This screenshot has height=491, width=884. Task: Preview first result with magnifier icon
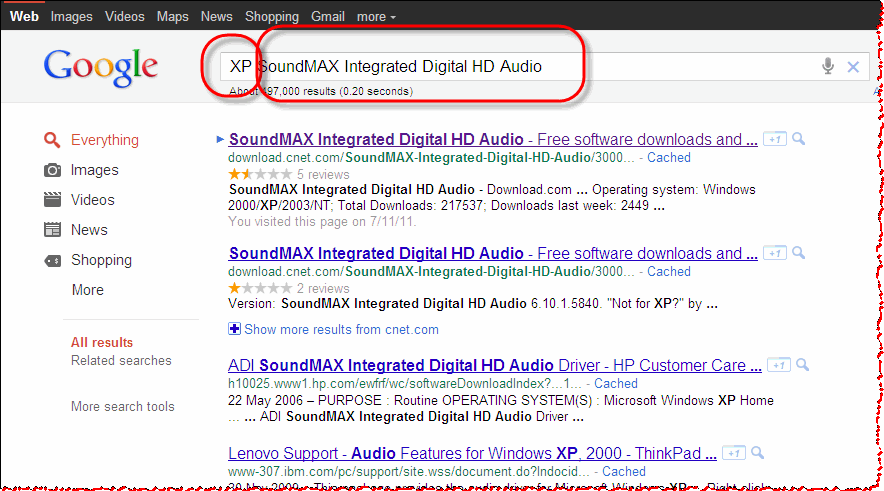point(799,139)
